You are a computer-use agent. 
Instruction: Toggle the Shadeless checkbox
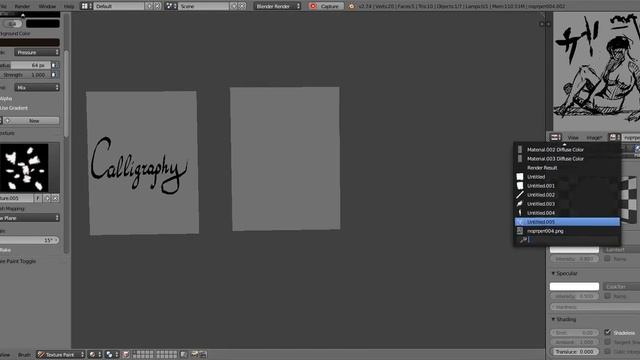607,332
